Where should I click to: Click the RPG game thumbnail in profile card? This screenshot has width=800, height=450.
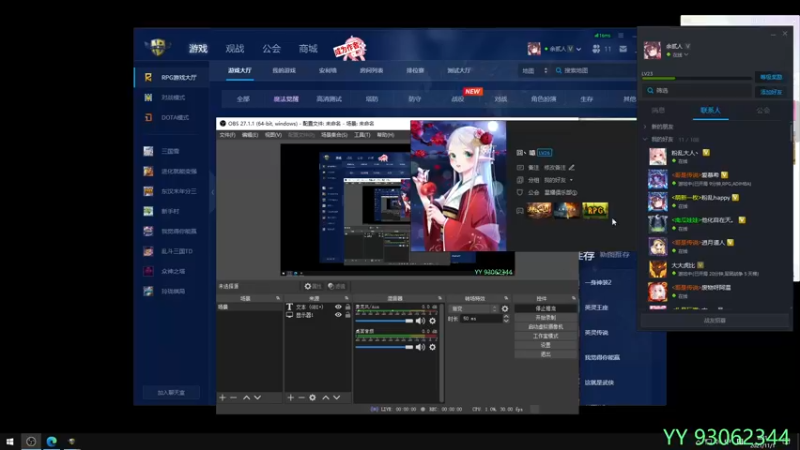[595, 210]
